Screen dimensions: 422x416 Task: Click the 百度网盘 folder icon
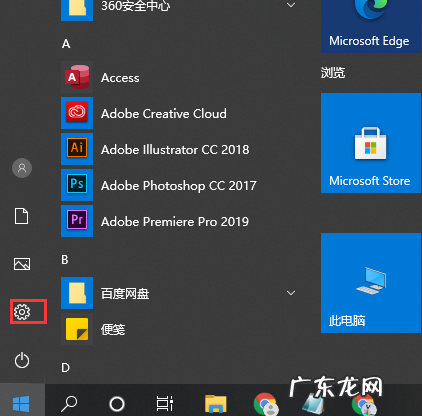pos(77,293)
